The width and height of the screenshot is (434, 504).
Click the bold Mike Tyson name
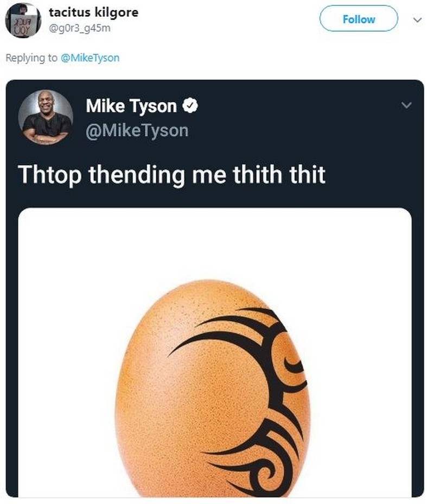[131, 106]
